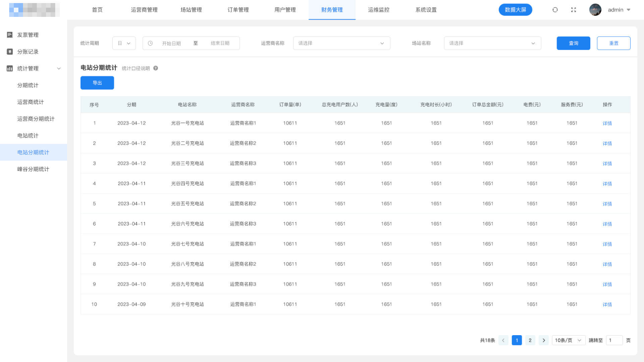Switch to 用户管理 tab
This screenshot has width=644, height=362.
[x=285, y=10]
